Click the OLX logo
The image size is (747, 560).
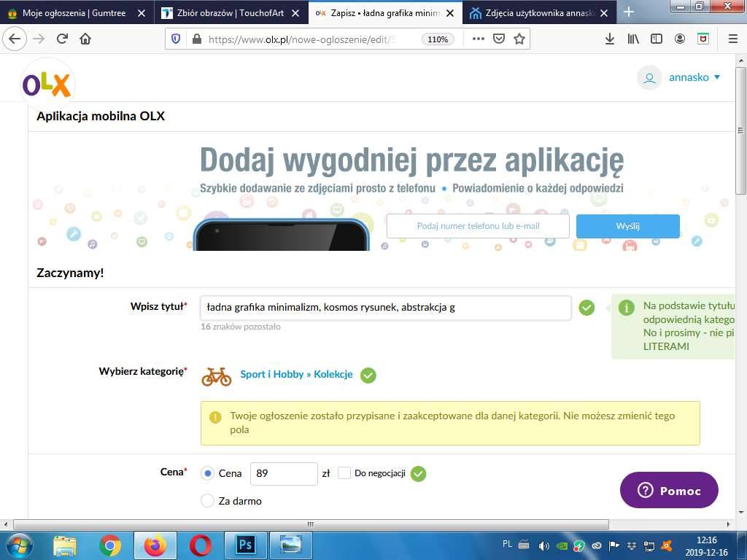pyautogui.click(x=47, y=85)
